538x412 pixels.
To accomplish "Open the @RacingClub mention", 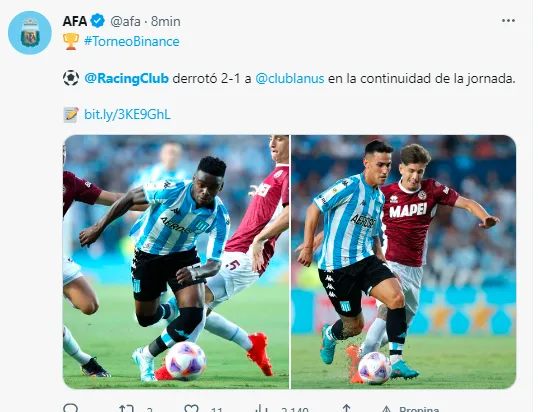I will 127,79.
